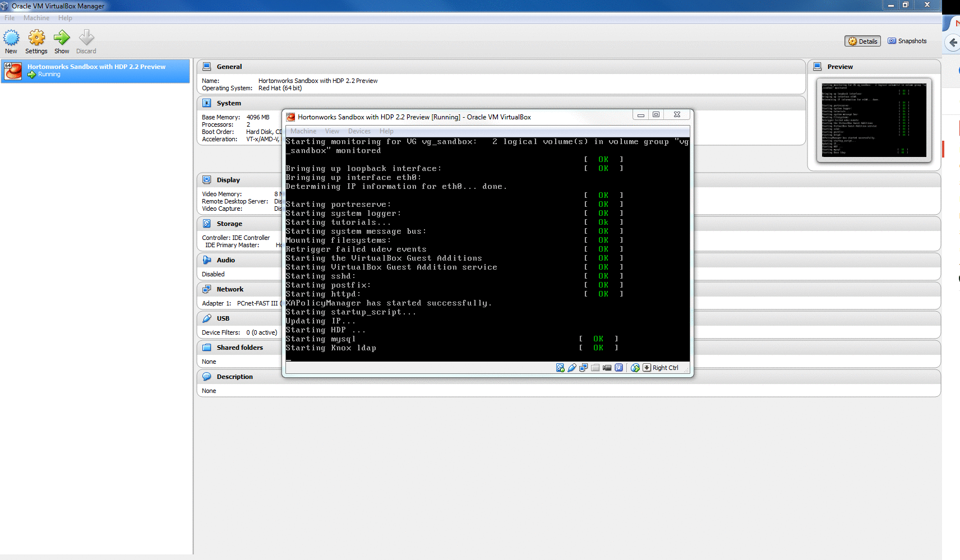Click the 'Red Hat (64 bit)' OS value
Image resolution: width=960 pixels, height=560 pixels.
coord(280,88)
